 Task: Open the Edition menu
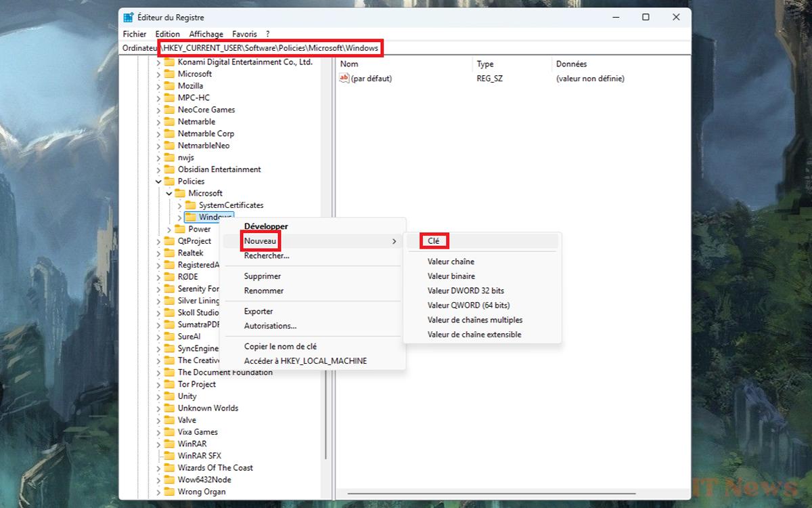click(168, 34)
